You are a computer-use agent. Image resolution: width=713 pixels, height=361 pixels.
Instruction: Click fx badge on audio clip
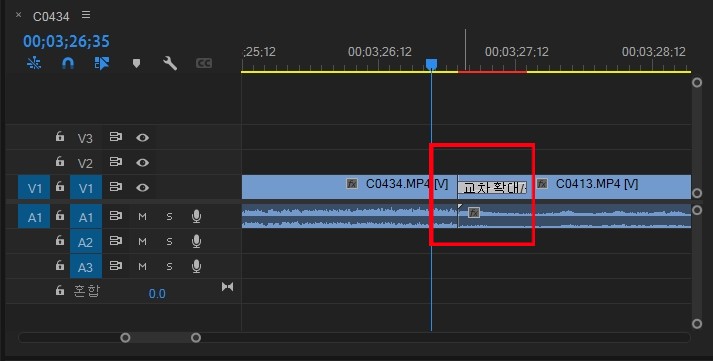click(474, 212)
